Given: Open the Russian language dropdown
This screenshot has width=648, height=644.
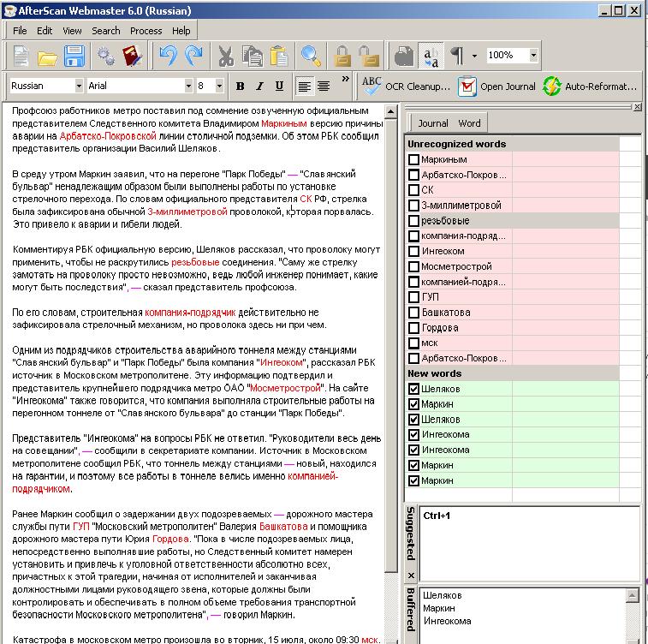Looking at the screenshot, I should (79, 86).
